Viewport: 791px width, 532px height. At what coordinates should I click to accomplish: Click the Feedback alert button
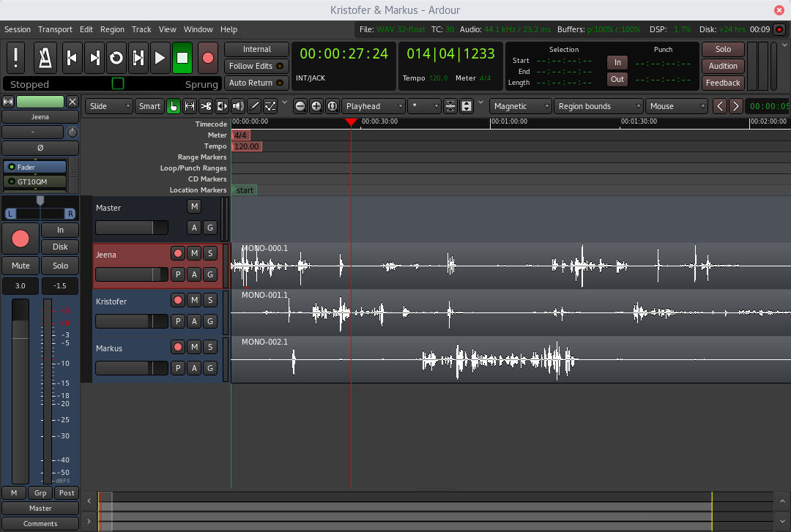[x=723, y=83]
